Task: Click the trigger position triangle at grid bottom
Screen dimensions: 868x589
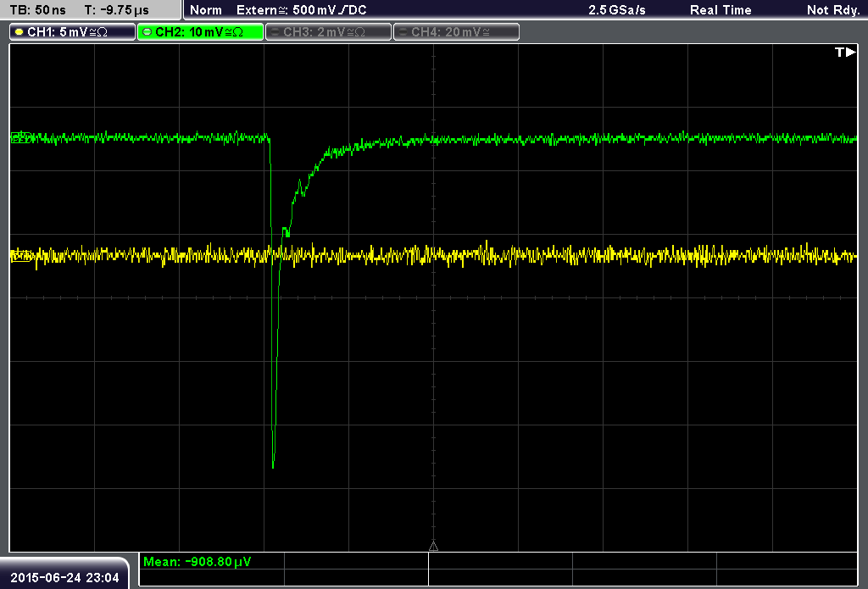Action: tap(433, 547)
